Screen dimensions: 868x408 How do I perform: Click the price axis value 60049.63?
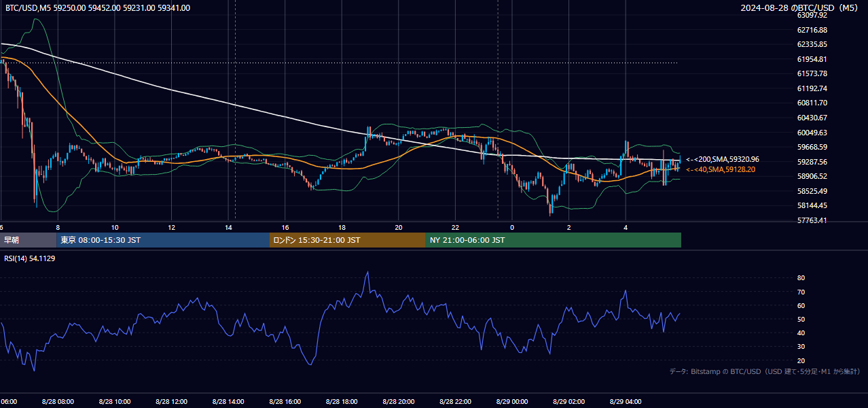pyautogui.click(x=812, y=133)
